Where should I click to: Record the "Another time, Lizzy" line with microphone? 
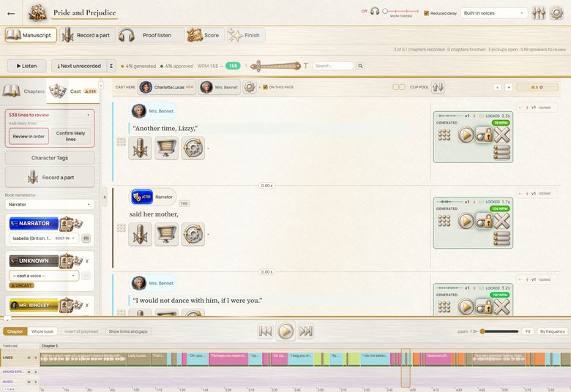click(141, 148)
